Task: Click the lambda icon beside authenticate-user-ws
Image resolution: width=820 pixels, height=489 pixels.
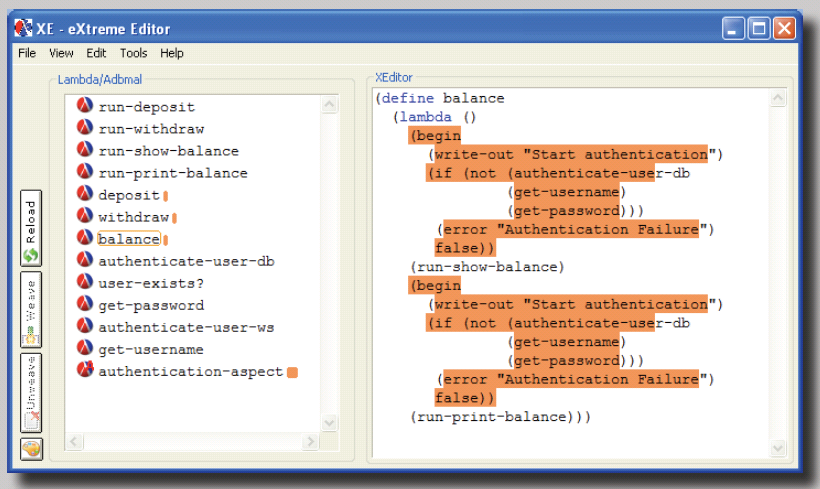Action: (x=85, y=327)
